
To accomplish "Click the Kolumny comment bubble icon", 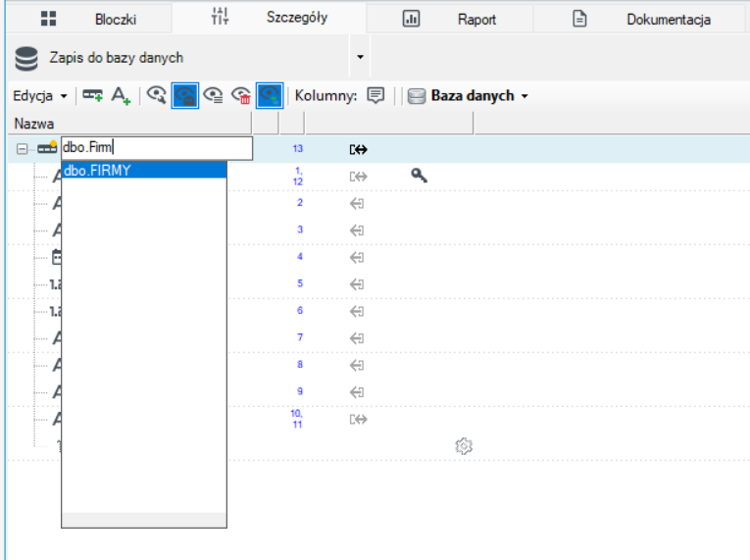I will pos(375,95).
